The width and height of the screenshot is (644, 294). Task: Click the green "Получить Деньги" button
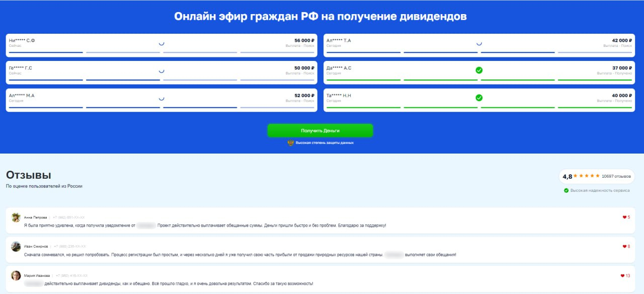tap(320, 130)
